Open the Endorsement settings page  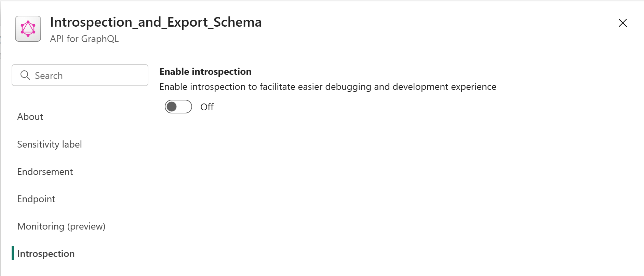[45, 171]
